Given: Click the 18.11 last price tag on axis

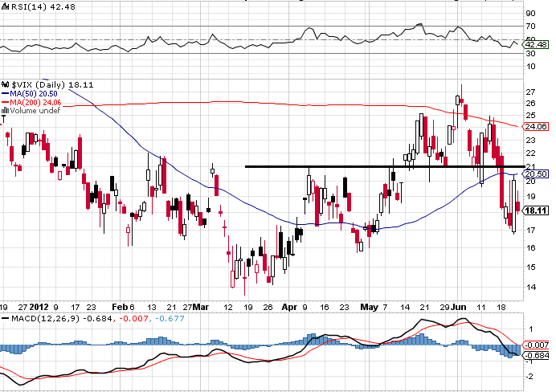Looking at the screenshot, I should click(x=535, y=210).
